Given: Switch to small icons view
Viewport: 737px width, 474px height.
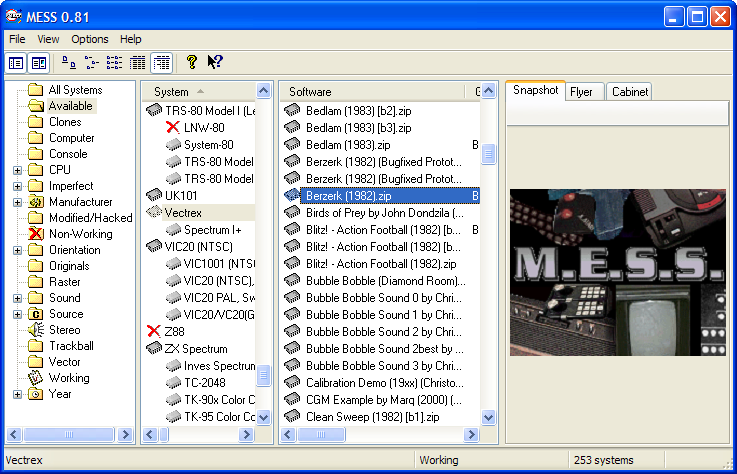Looking at the screenshot, I should coord(92,63).
